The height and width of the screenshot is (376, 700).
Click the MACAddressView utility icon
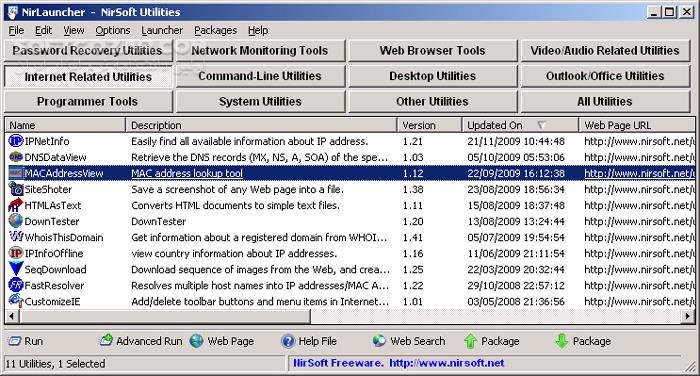point(16,173)
